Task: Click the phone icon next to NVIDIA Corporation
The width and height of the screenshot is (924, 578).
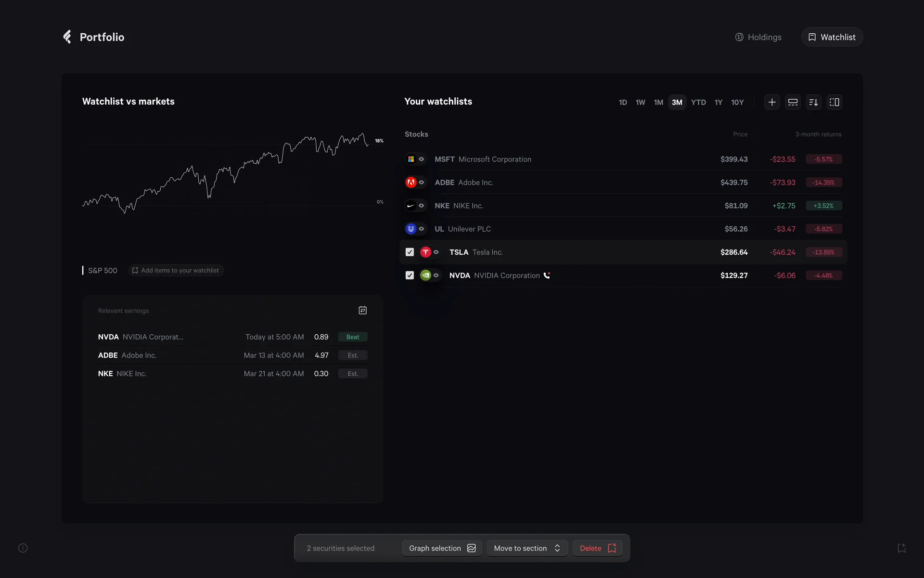Action: click(547, 276)
